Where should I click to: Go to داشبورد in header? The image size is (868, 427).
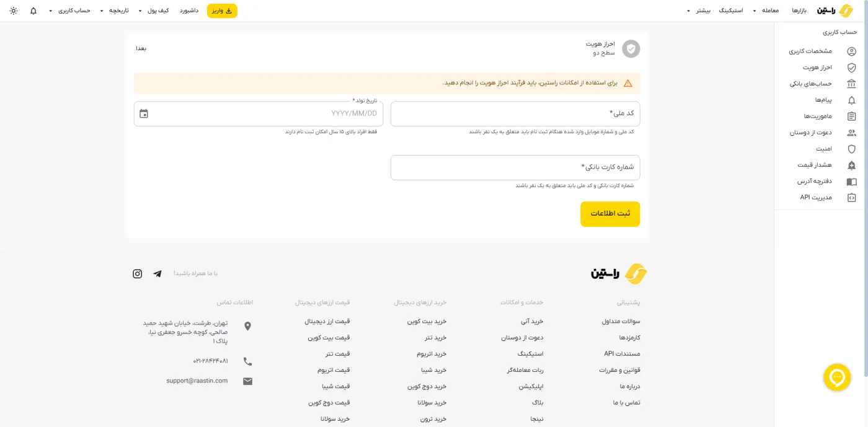(x=189, y=11)
